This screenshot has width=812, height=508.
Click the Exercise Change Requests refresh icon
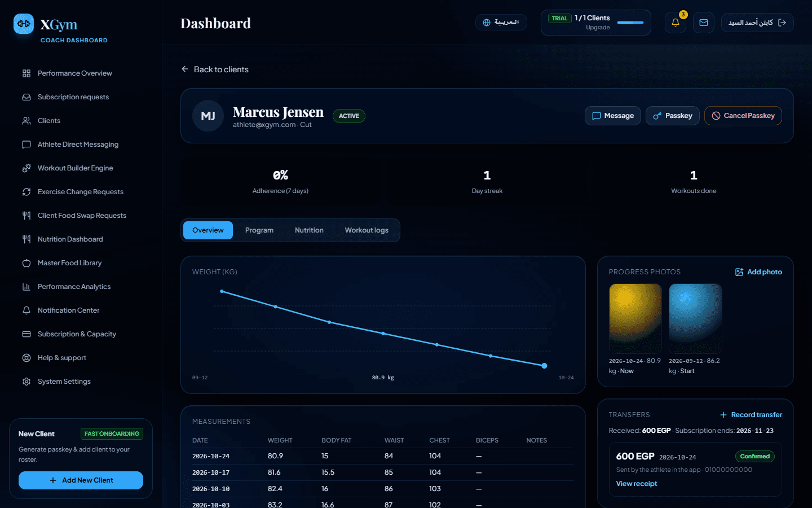pyautogui.click(x=27, y=192)
